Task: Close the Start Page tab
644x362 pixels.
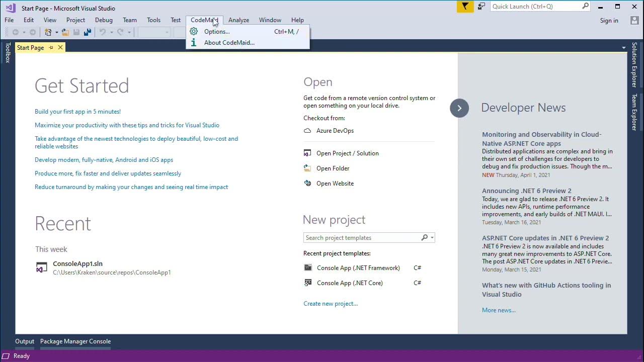Action: tap(60, 47)
